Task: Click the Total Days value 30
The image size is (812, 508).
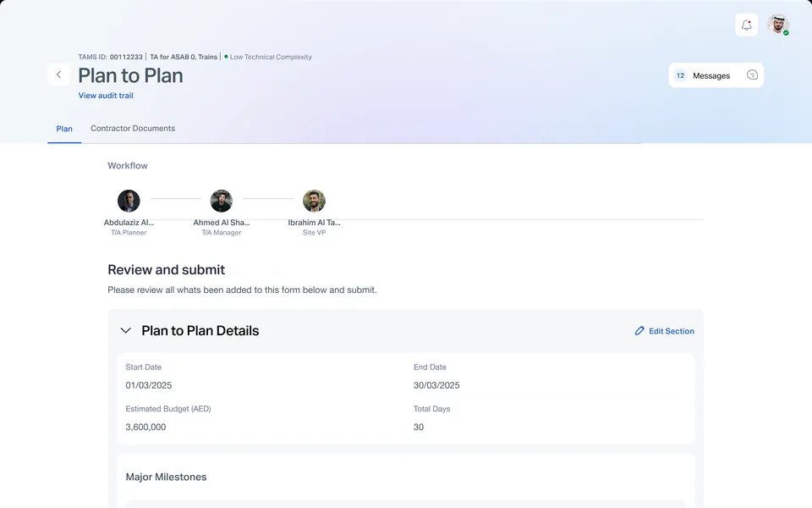Action: [419, 427]
